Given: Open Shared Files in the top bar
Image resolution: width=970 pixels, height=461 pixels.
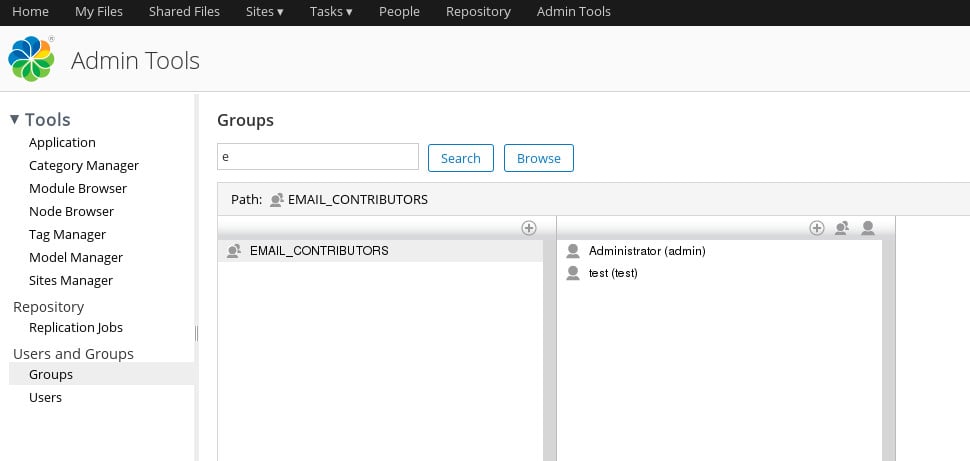Looking at the screenshot, I should (x=184, y=12).
